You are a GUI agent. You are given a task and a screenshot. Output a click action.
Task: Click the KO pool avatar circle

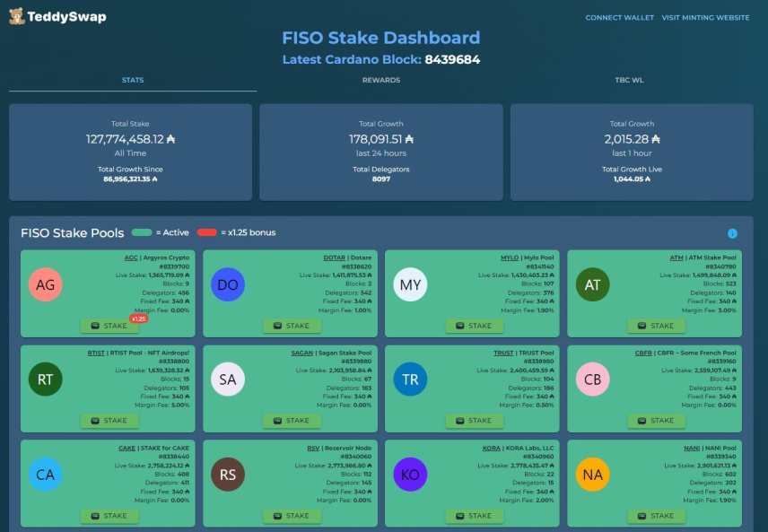pyautogui.click(x=410, y=475)
